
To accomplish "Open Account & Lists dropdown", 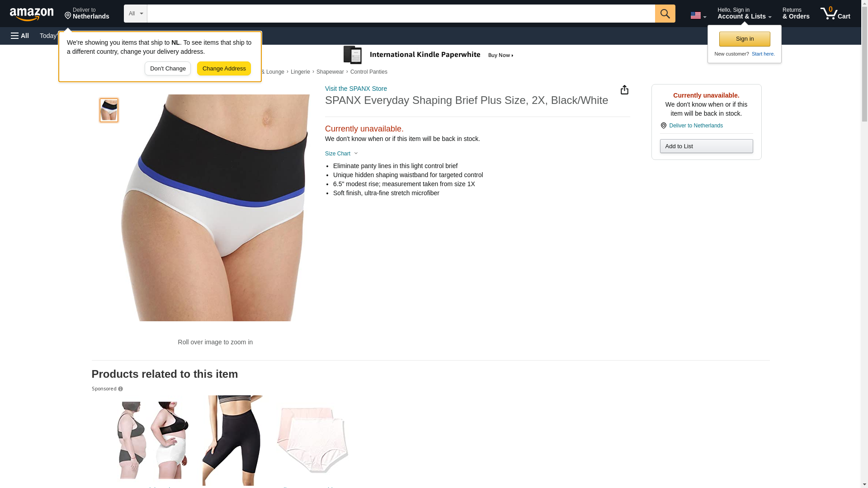I will tap(744, 14).
